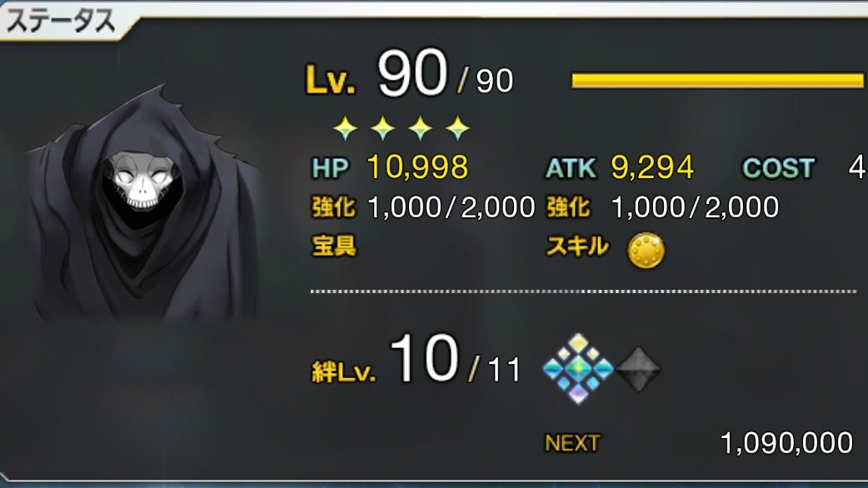Open the ステータス tab header
The image size is (868, 488).
pos(61,21)
